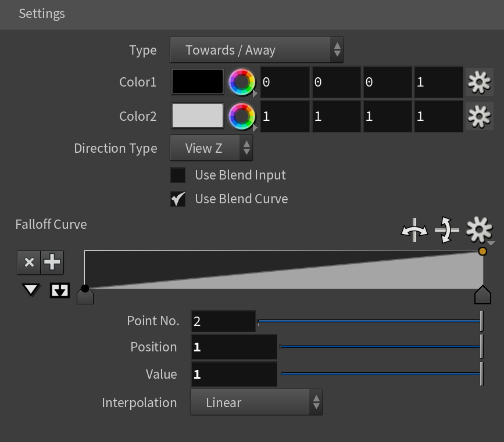504x442 pixels.
Task: Click the Position value field
Action: point(234,347)
